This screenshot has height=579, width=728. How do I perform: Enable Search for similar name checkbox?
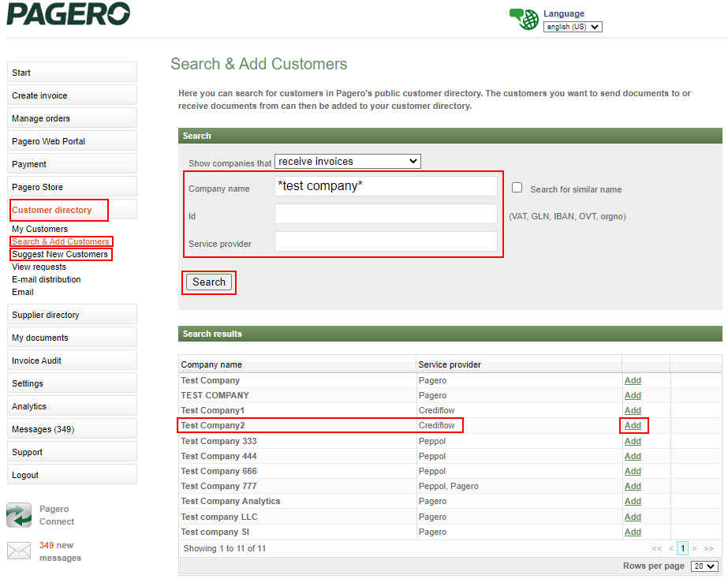click(517, 188)
